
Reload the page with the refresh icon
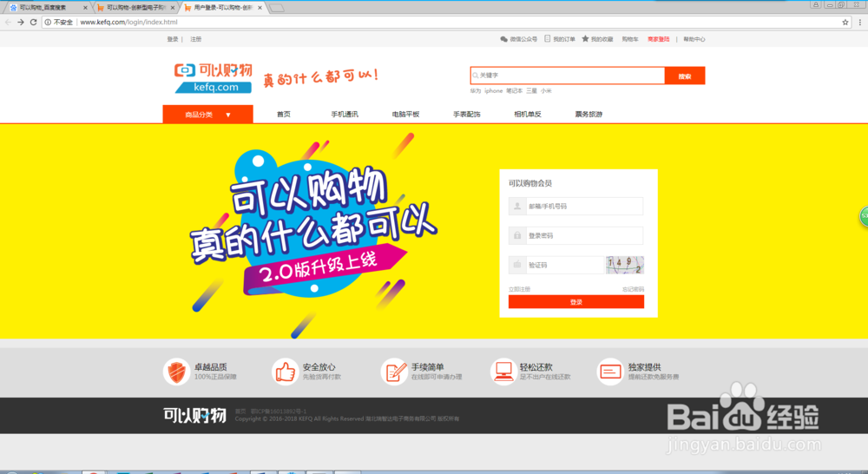coord(33,23)
